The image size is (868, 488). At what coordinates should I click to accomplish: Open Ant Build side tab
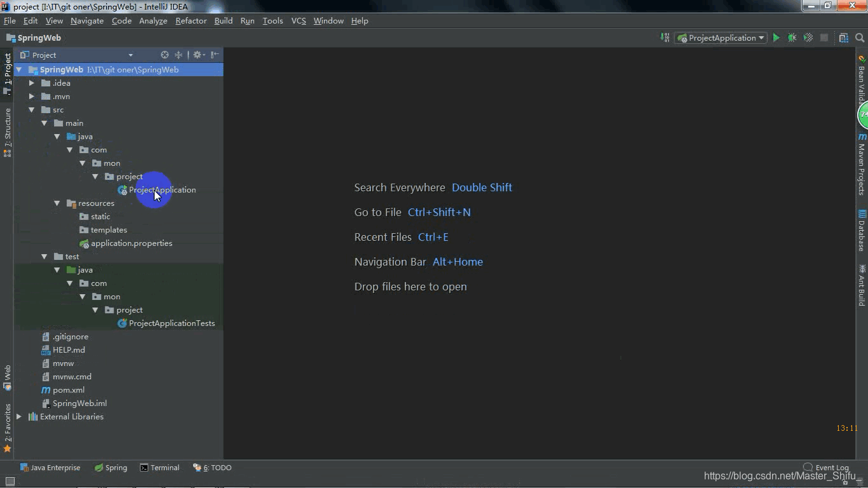click(862, 285)
